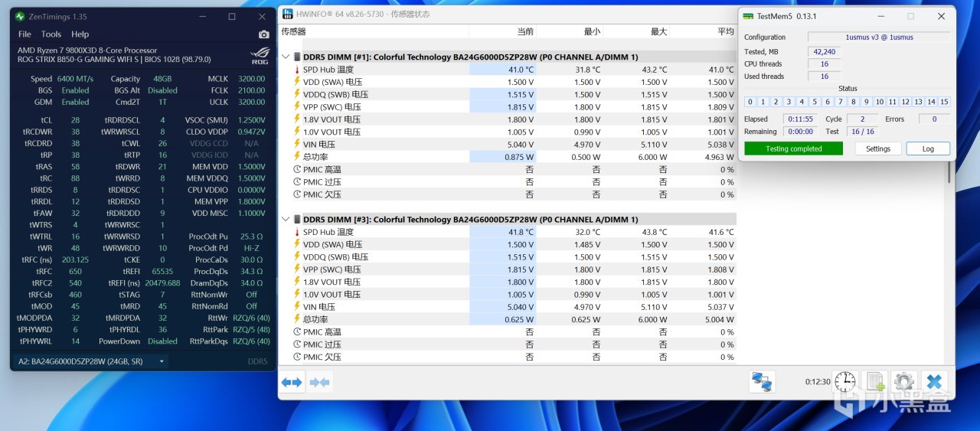Click clock icon of DIMM #1 PMIC 高温
Image resolution: width=980 pixels, height=431 pixels.
coord(297,169)
